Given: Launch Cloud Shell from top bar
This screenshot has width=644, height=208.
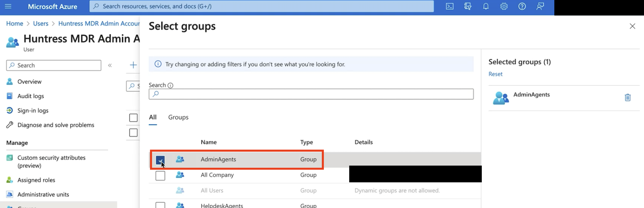Looking at the screenshot, I should [450, 6].
